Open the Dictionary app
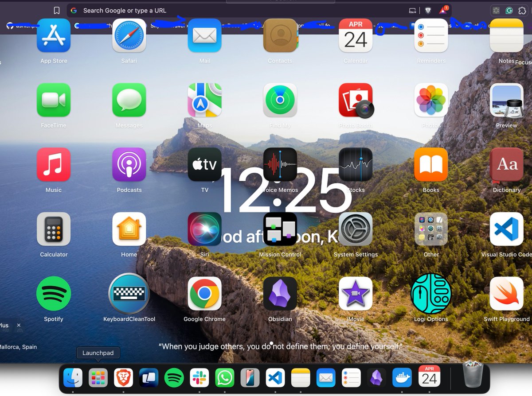Screen dimensions: 532x396 pos(506,164)
